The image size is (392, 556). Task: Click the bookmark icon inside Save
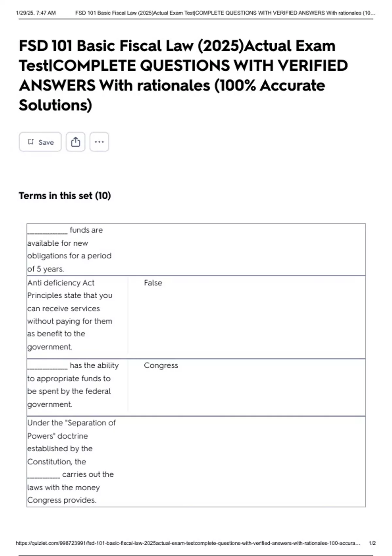[x=31, y=142]
